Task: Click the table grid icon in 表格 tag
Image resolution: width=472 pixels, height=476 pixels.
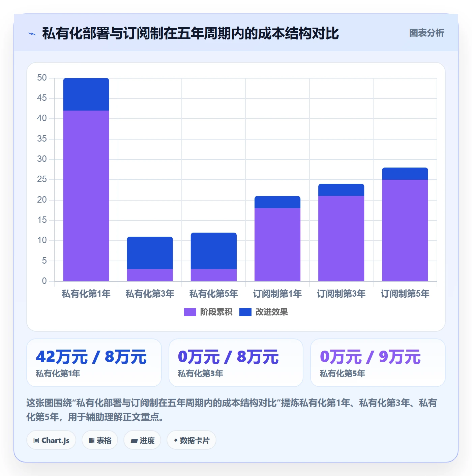Action: click(x=91, y=441)
